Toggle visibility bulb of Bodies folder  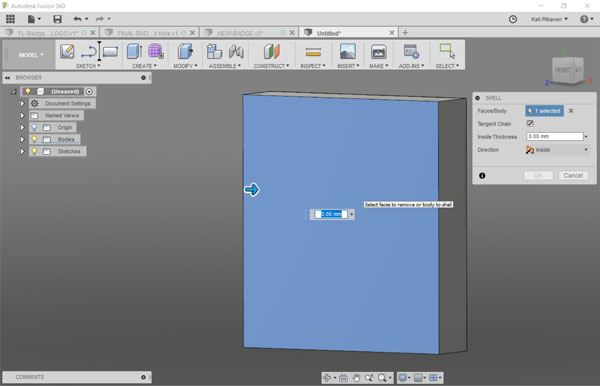coord(34,139)
